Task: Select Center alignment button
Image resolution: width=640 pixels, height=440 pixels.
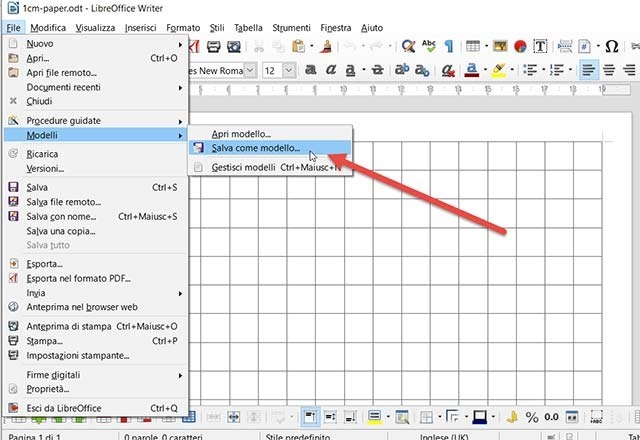Action: point(609,70)
